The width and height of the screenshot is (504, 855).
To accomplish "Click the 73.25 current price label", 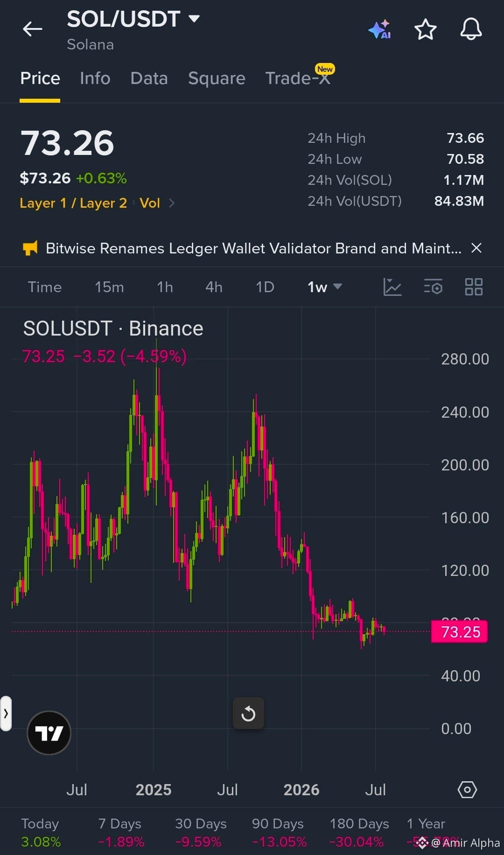I will [x=460, y=631].
